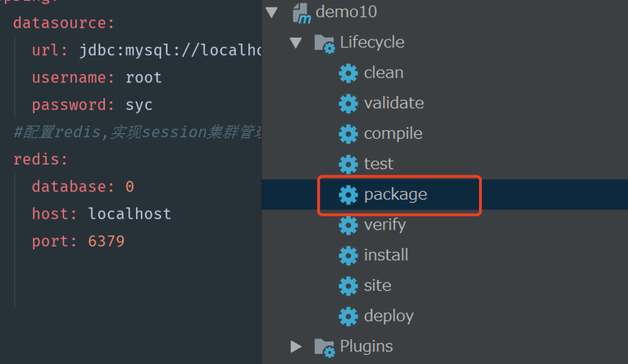Select the deploy lifecycle goal

coord(445,316)
